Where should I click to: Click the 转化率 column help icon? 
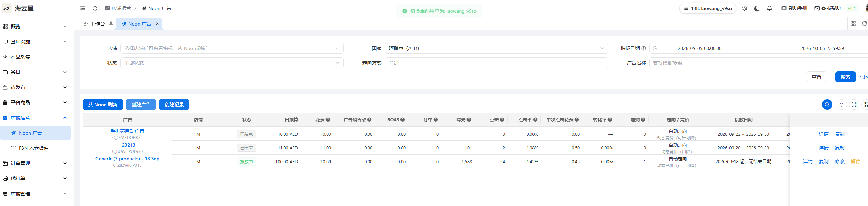[610, 120]
